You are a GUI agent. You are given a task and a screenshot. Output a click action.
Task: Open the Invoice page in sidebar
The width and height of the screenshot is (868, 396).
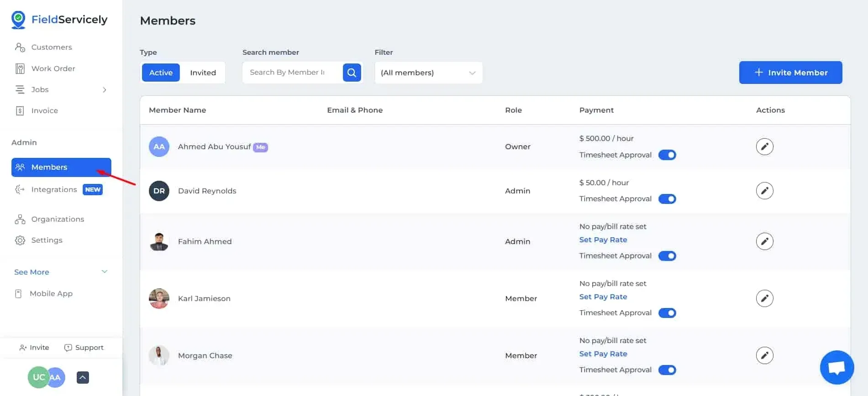pyautogui.click(x=44, y=111)
